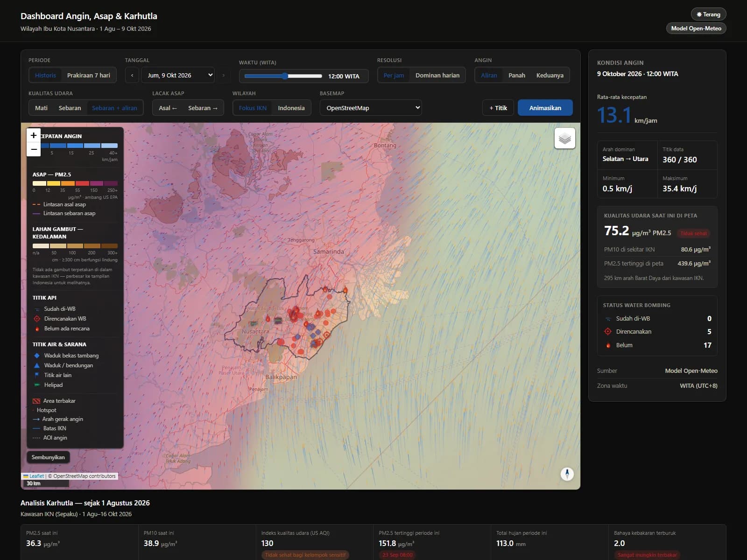Click the Animasikan button
747x560 pixels.
[545, 108]
